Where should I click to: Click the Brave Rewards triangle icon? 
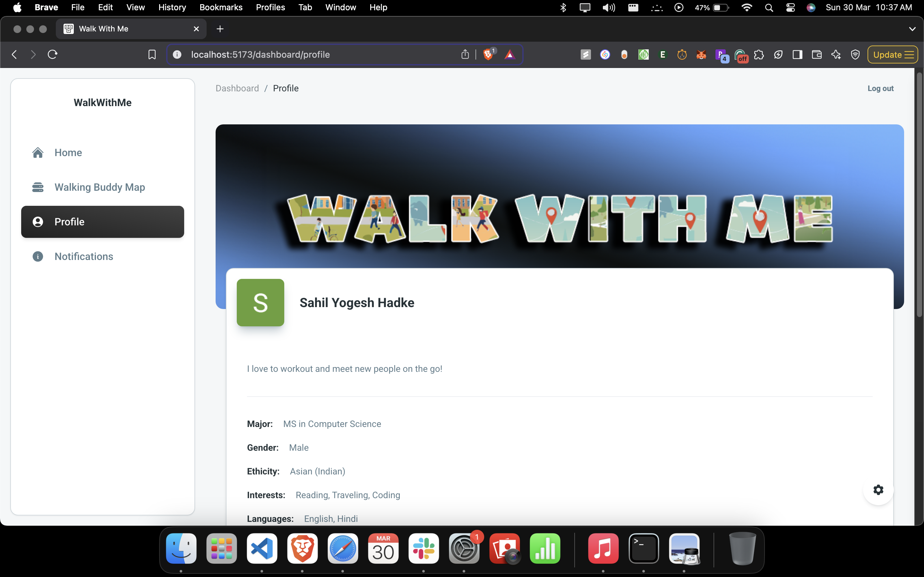(510, 54)
